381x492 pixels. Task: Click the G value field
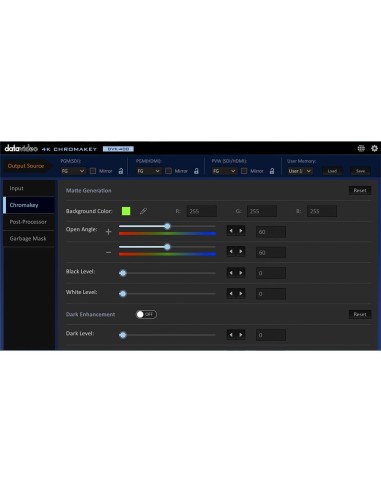point(262,211)
